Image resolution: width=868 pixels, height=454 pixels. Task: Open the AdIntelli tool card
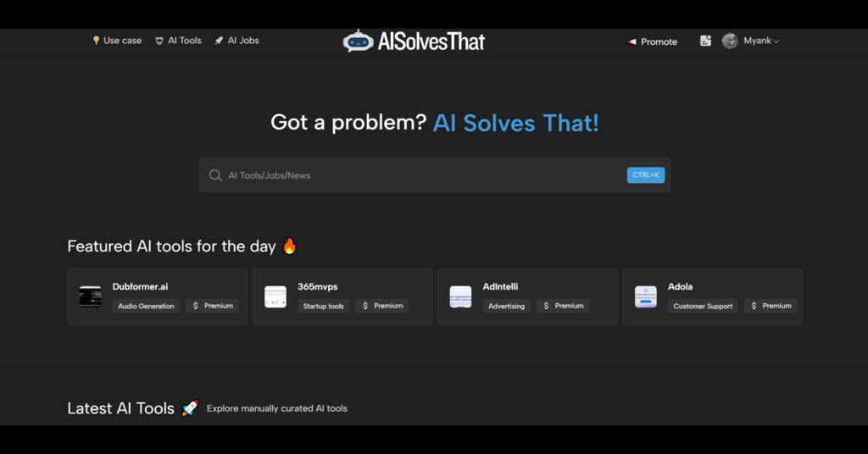pos(527,297)
